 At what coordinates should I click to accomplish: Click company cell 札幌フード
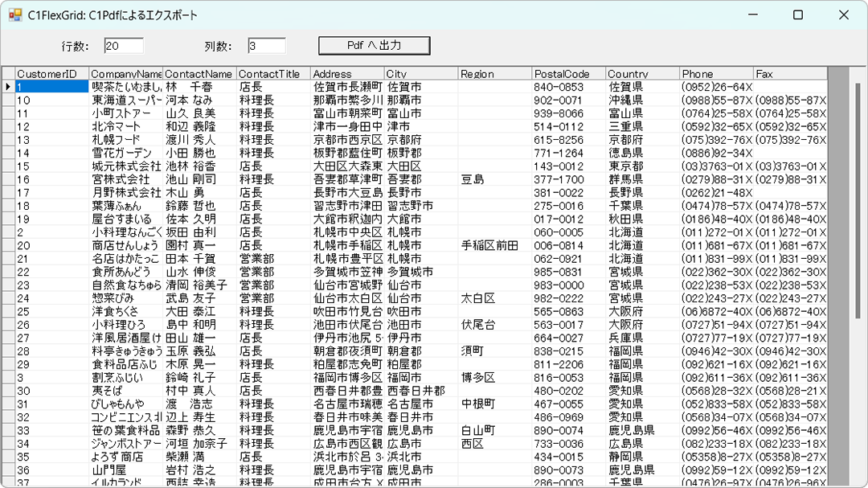pos(125,140)
